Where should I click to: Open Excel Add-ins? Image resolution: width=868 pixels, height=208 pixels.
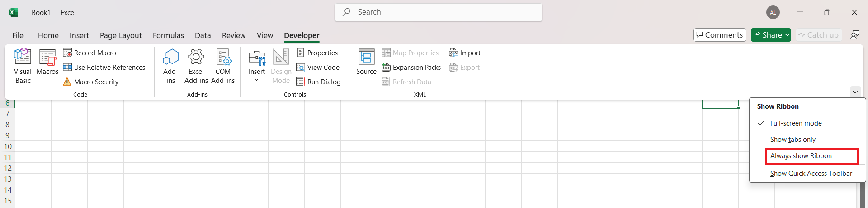tap(196, 66)
